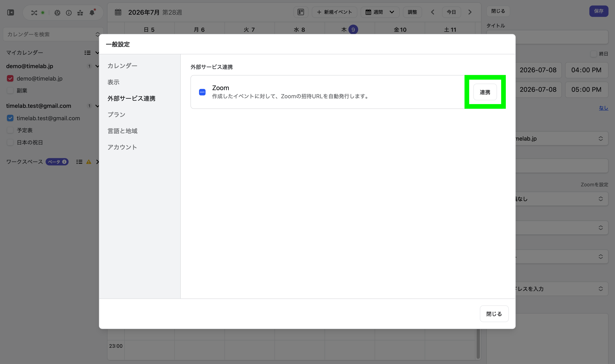Click the 2026年7月 month title

click(144, 12)
